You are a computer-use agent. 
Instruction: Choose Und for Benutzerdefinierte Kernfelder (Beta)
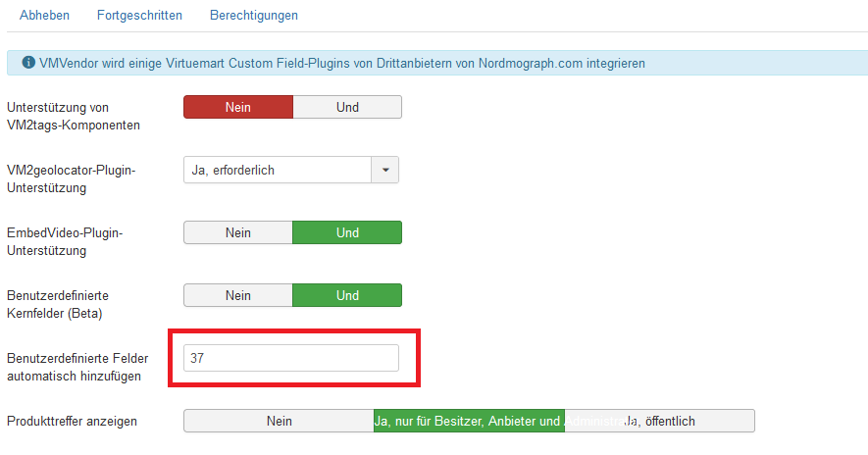(347, 295)
